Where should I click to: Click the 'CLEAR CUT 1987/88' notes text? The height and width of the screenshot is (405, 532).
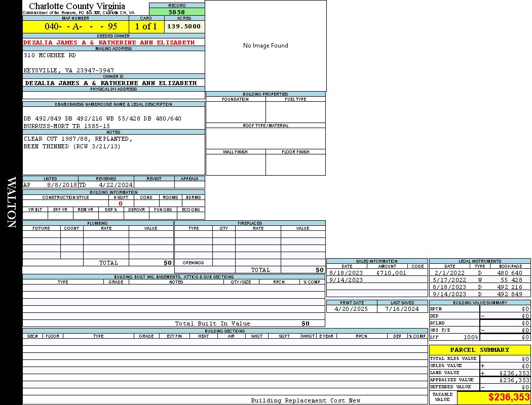click(78, 139)
